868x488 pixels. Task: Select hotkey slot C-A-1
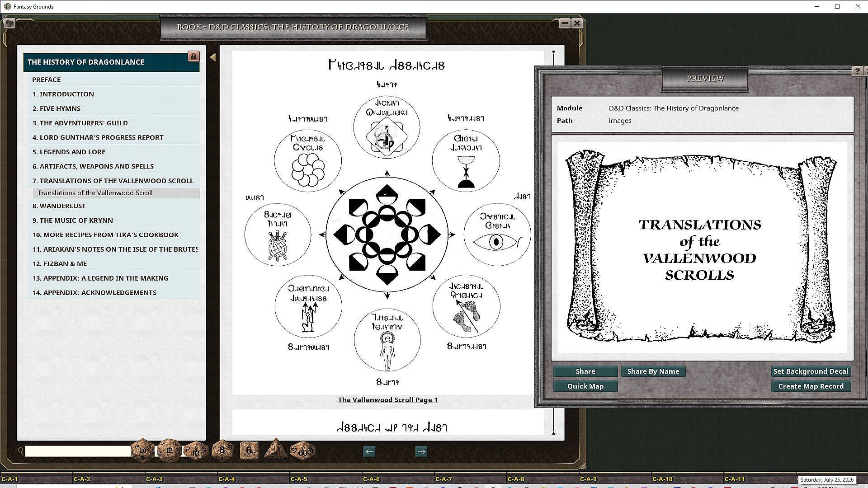tap(36, 479)
